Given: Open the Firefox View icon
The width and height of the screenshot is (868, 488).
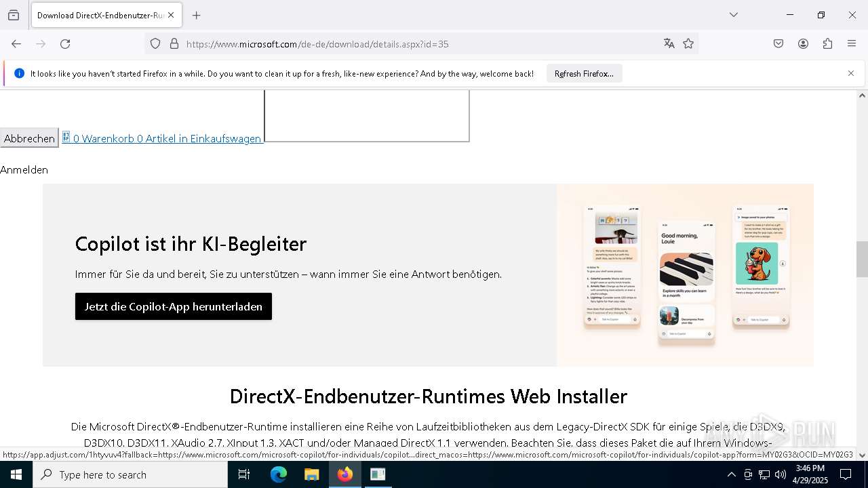Looking at the screenshot, I should [14, 15].
